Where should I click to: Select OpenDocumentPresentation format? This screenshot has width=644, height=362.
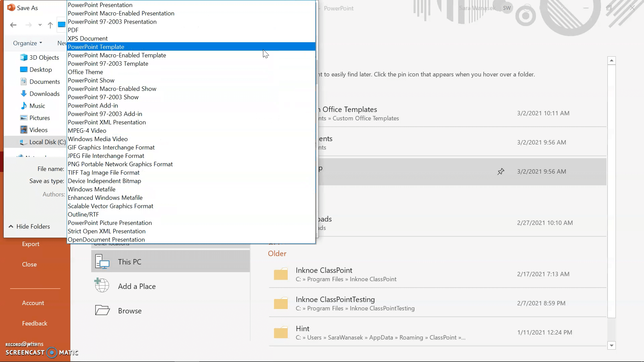point(106,239)
